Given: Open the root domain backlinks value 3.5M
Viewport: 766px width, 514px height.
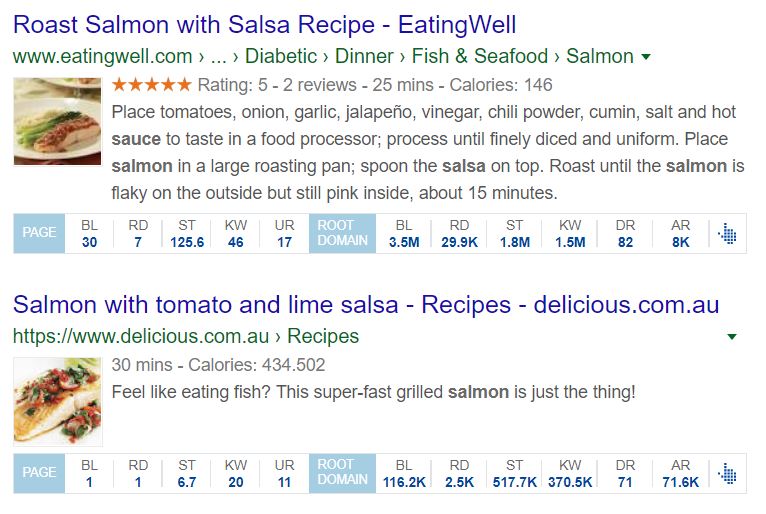Looking at the screenshot, I should (x=404, y=242).
